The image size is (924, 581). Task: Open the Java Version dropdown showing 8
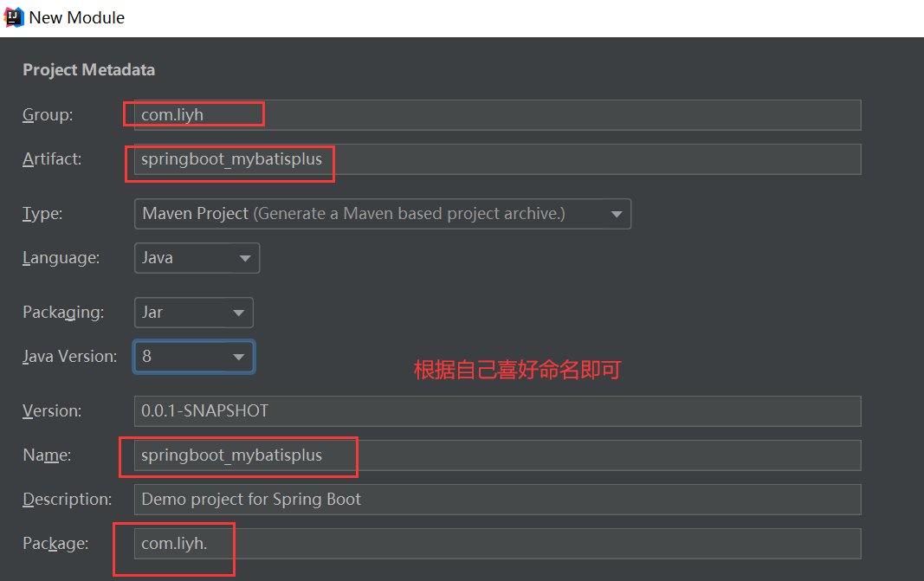point(194,357)
